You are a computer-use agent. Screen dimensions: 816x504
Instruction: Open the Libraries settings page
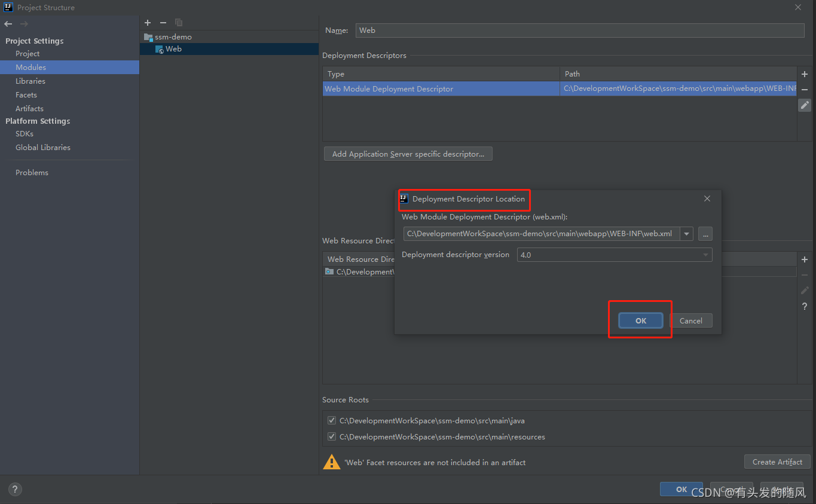[30, 81]
